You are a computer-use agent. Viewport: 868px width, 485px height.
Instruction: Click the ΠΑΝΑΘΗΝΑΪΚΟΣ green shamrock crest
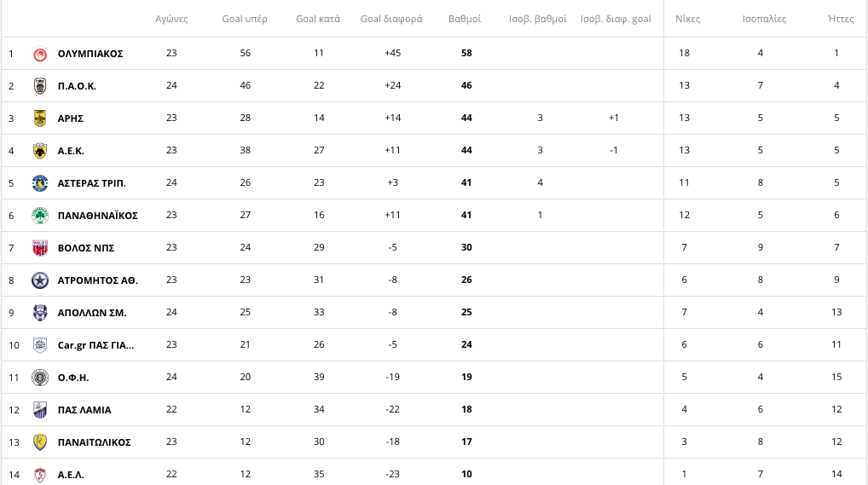pos(40,216)
